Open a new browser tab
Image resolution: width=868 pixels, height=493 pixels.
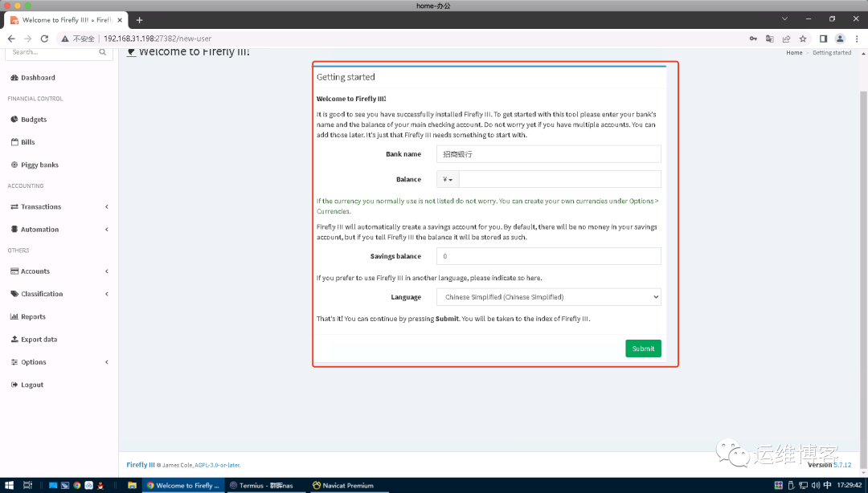140,20
